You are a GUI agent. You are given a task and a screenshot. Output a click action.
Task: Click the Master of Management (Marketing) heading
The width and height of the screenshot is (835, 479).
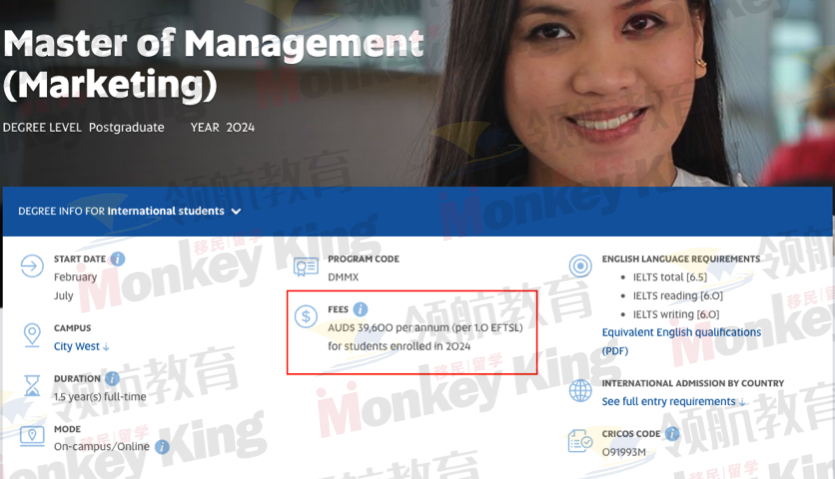click(x=214, y=64)
